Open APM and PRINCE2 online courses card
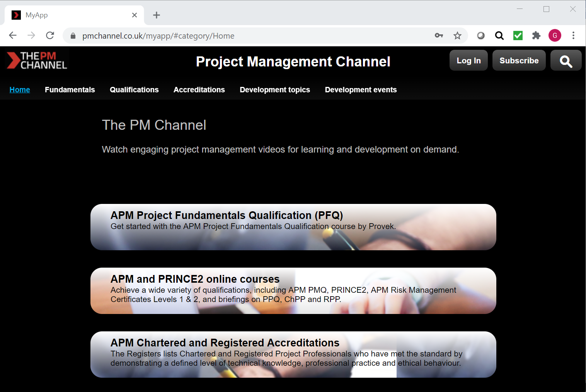The image size is (586, 392). click(x=293, y=291)
